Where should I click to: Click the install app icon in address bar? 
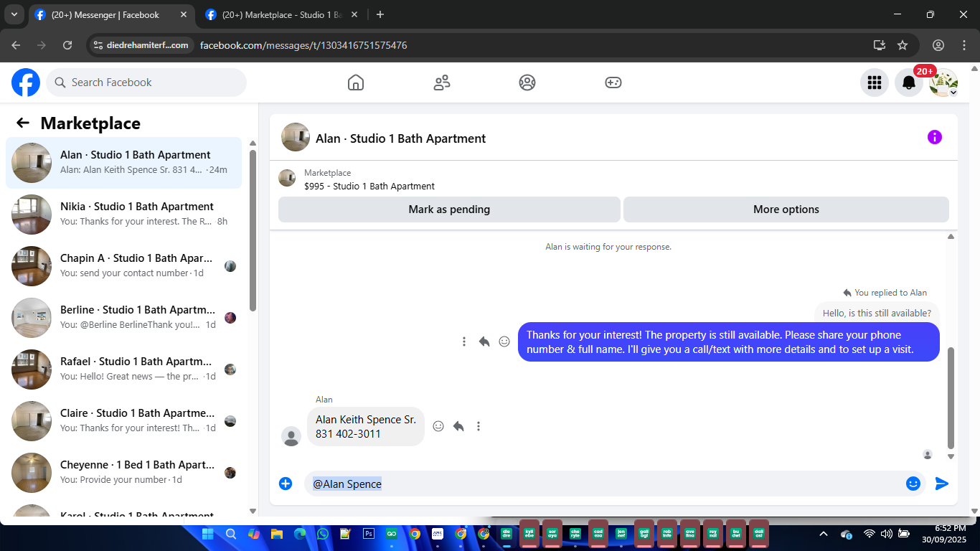tap(880, 45)
